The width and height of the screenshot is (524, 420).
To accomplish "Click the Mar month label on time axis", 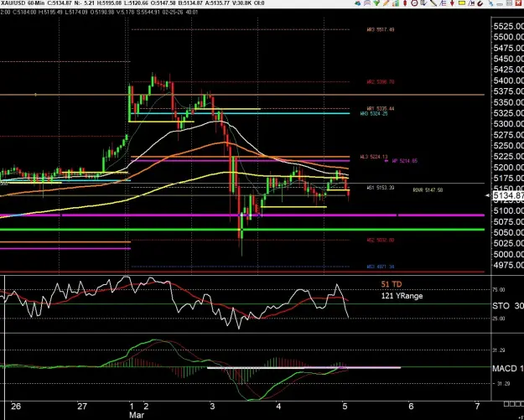I will tap(137, 415).
